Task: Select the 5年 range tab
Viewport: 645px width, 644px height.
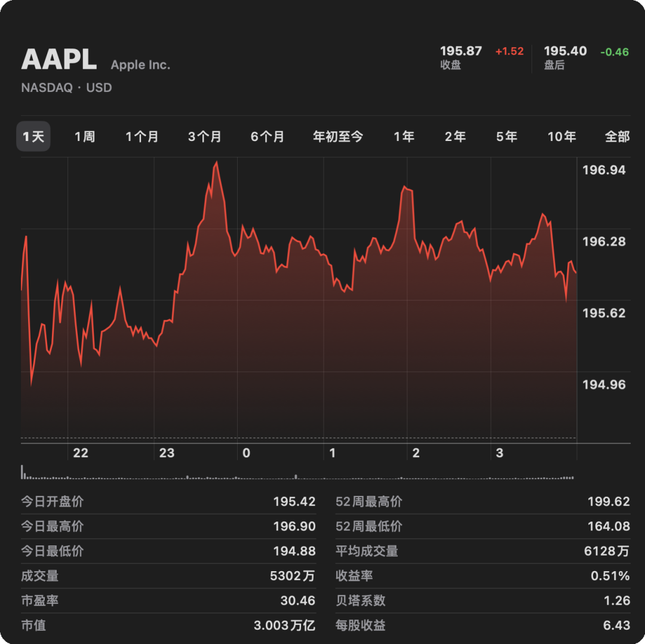Action: tap(506, 137)
